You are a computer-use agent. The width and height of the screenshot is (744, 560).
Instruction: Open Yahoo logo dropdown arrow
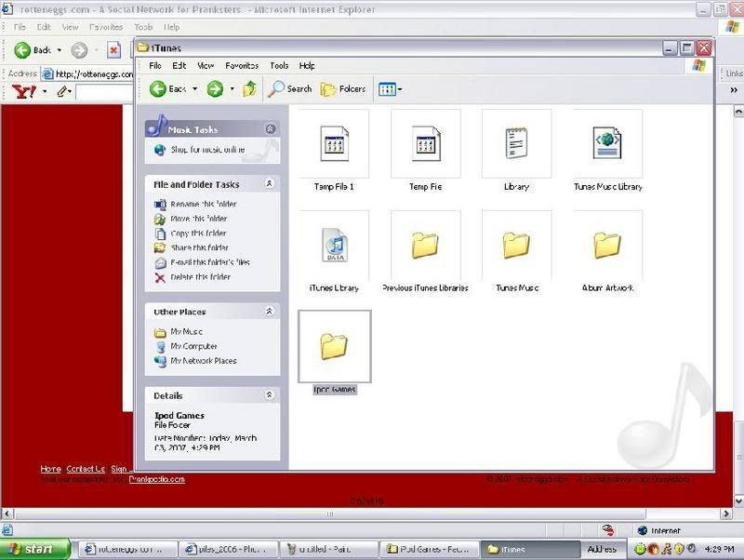45,91
